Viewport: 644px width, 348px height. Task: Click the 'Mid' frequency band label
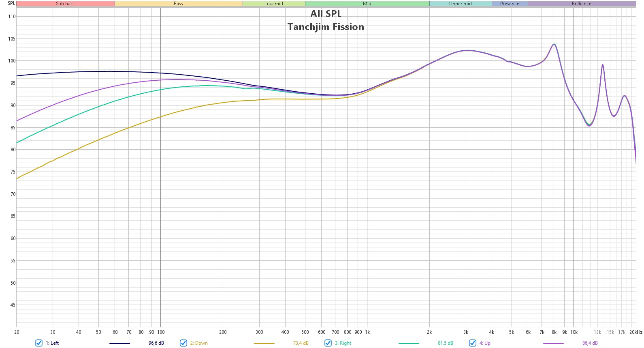pos(367,4)
